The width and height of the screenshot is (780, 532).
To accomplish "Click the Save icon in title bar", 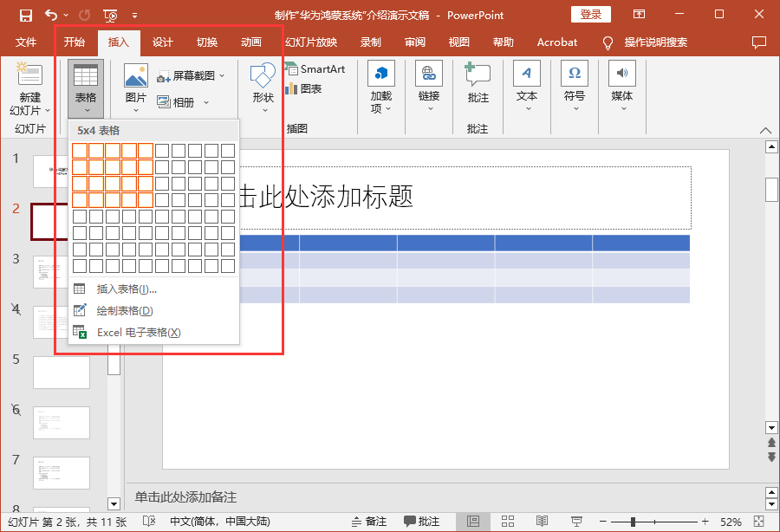I will (x=25, y=15).
